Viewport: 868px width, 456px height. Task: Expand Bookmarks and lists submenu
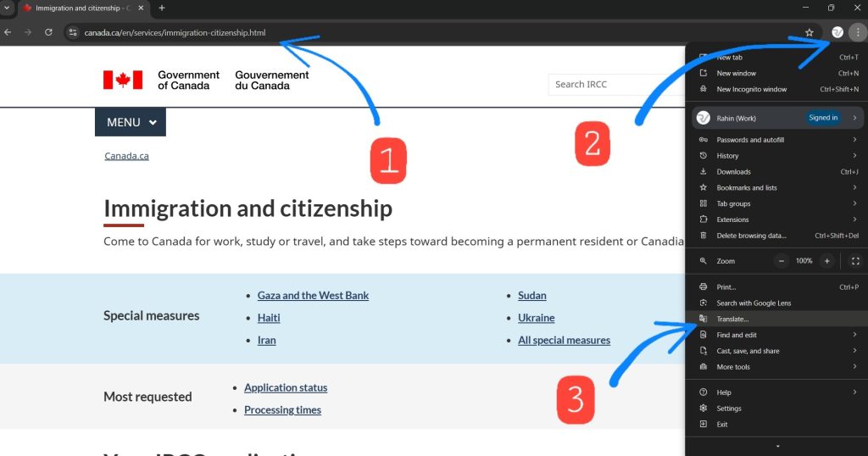777,188
